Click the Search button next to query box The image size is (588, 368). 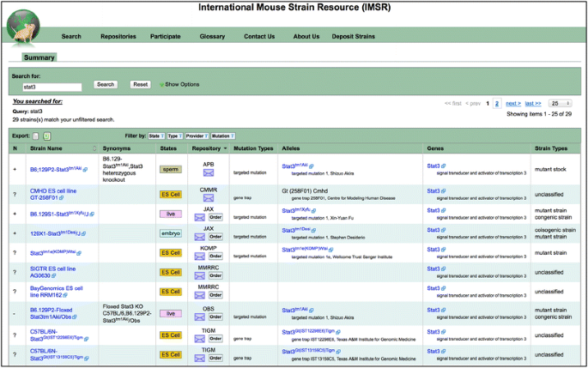pos(106,84)
